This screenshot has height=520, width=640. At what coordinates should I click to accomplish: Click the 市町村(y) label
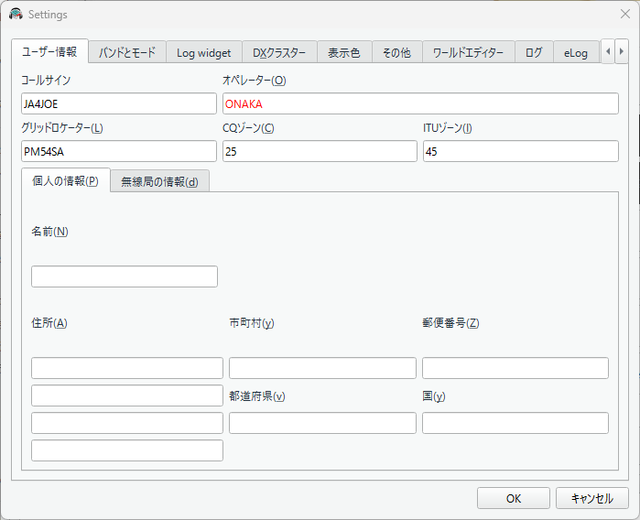coord(251,323)
